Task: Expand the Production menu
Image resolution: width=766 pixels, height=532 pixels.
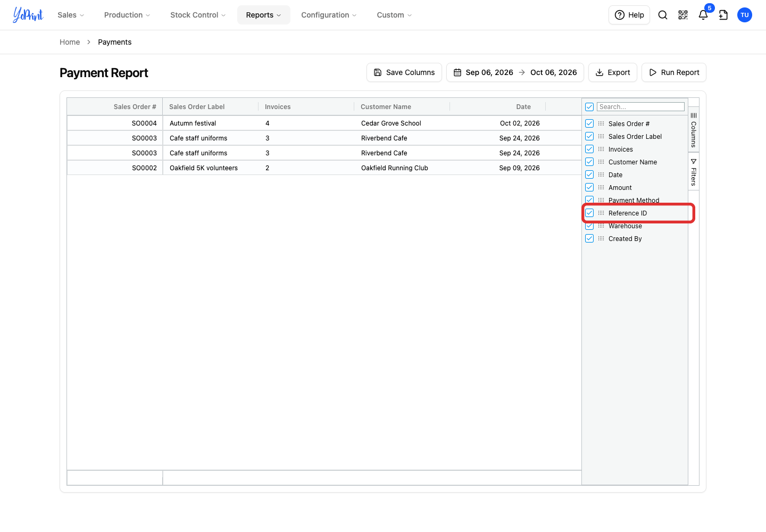Action: coord(127,15)
